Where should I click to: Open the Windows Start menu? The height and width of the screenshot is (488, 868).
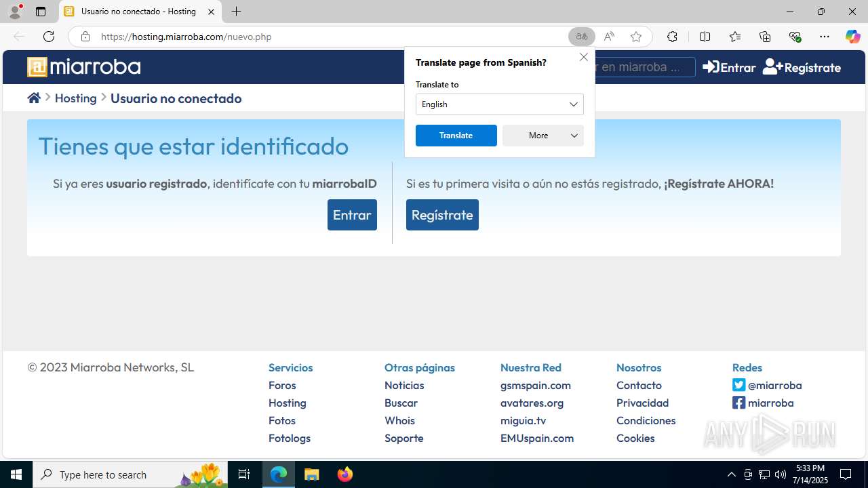point(16,474)
